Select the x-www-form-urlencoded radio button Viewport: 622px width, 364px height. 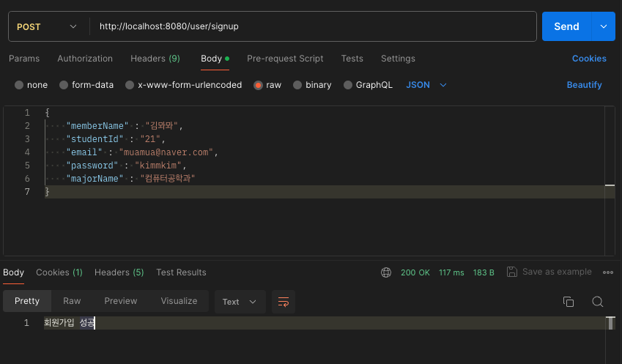[x=130, y=85]
